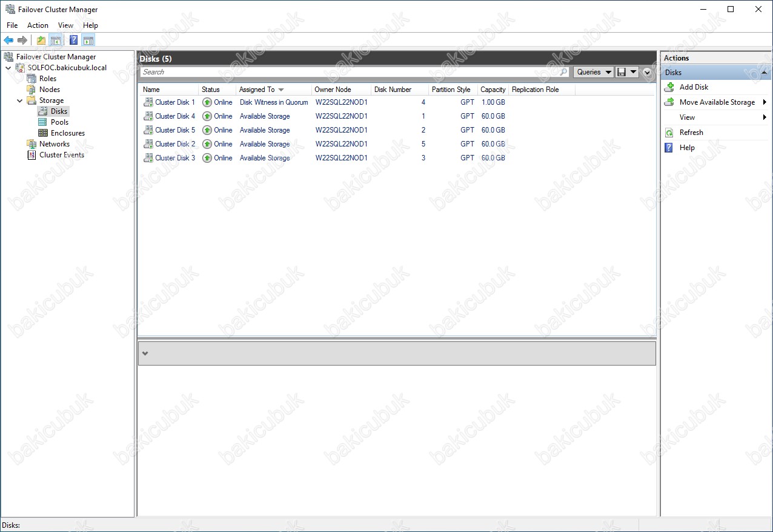Click the blue Help icon in toolbar

point(73,41)
